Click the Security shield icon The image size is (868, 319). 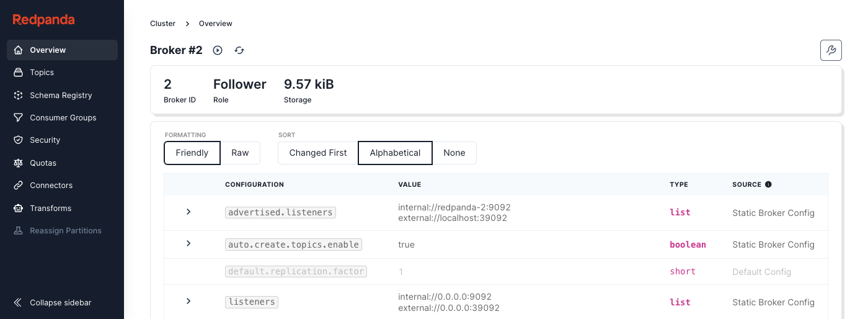pos(19,140)
